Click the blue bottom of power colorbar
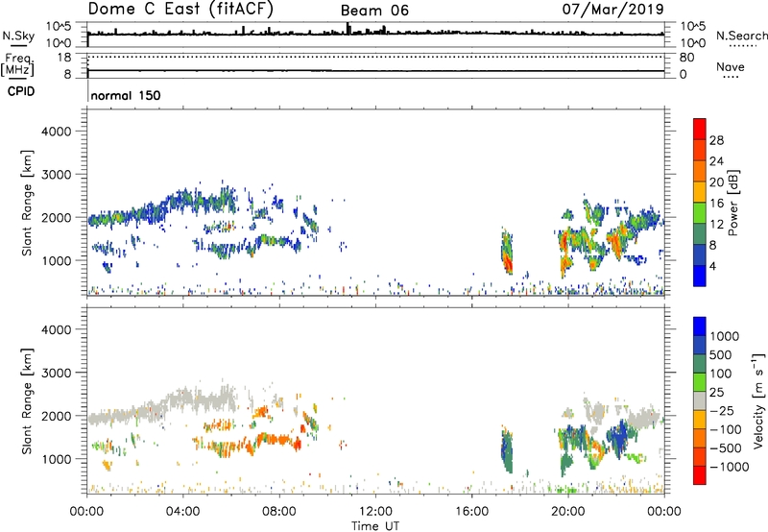Screen dimensions: 768x532 coord(700,276)
